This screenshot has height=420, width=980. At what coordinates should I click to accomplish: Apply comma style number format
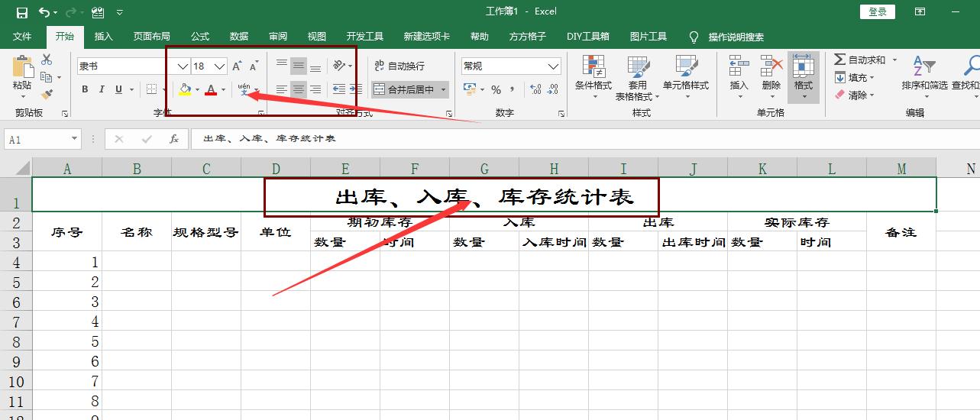[513, 89]
